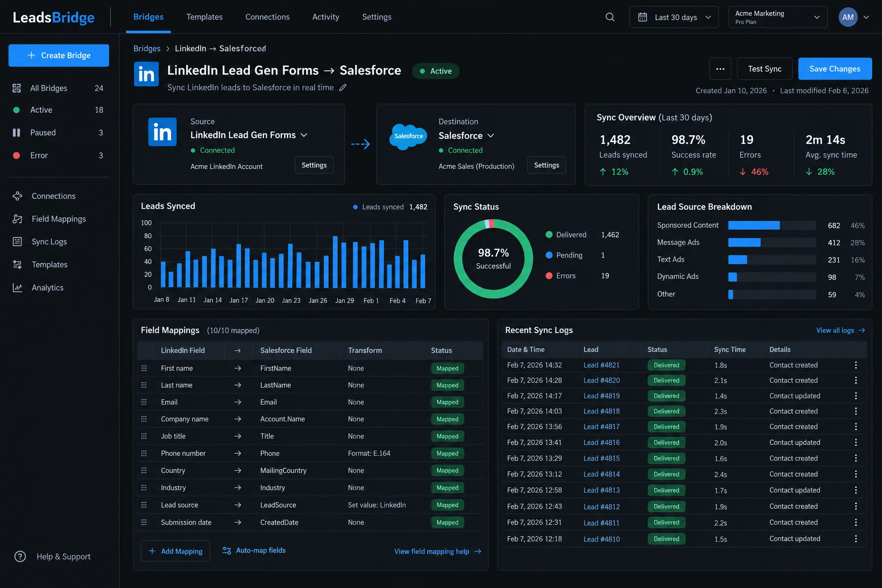Click Delivered badge for Lead #4817

(666, 427)
